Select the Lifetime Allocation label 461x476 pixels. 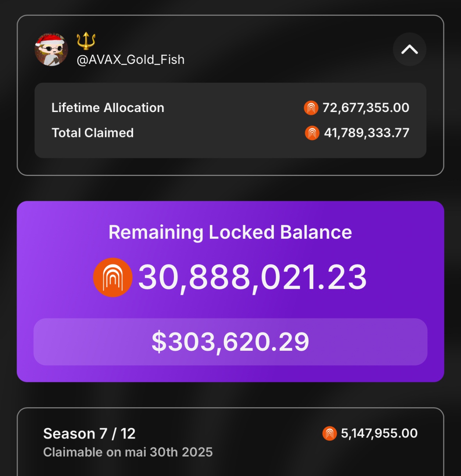tap(108, 108)
